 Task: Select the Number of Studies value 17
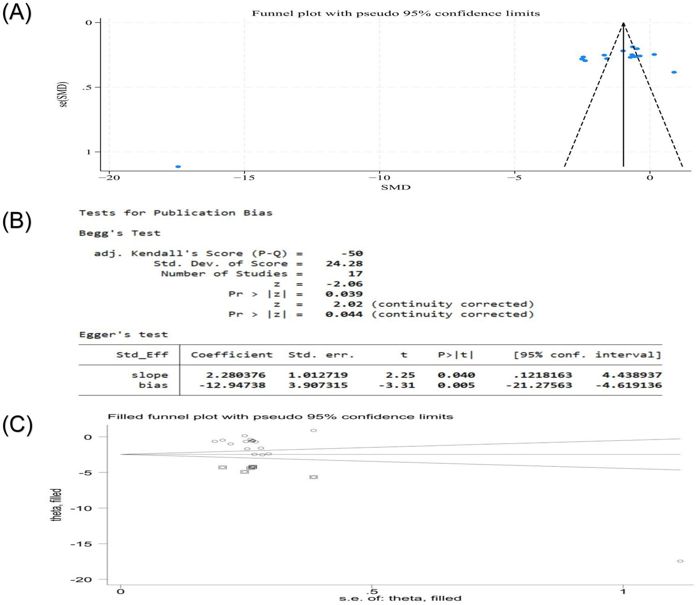click(x=355, y=274)
